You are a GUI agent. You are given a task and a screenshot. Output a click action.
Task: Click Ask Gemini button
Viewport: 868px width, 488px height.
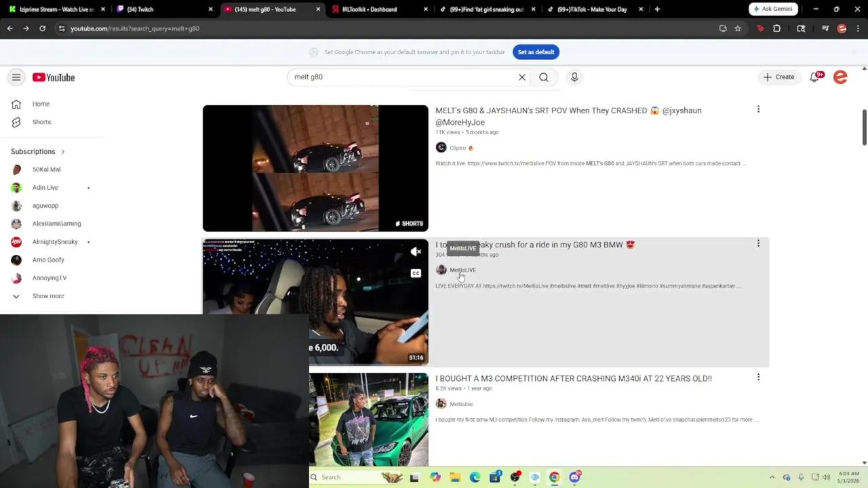774,9
